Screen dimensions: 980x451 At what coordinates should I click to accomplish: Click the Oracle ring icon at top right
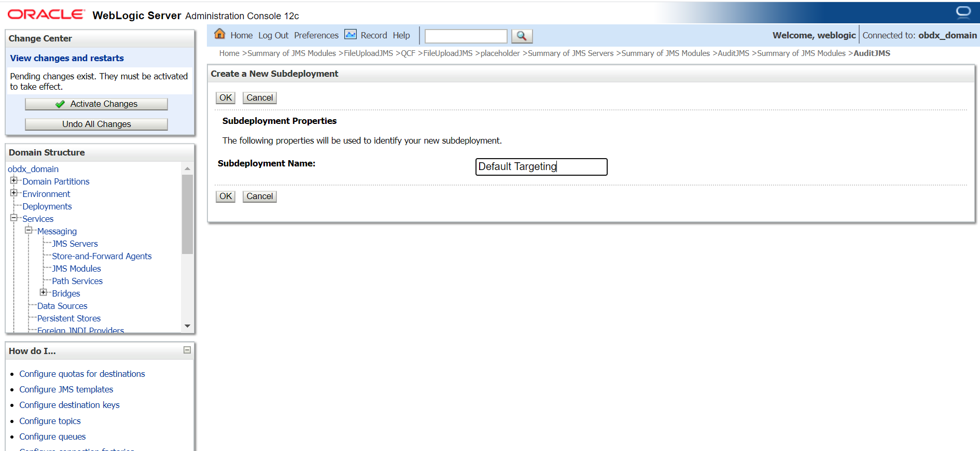(x=963, y=12)
